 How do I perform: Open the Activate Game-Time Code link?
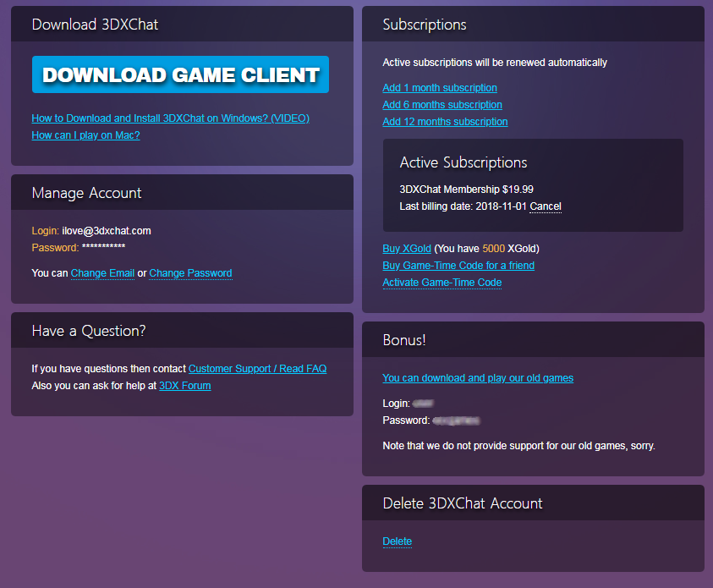(x=442, y=283)
